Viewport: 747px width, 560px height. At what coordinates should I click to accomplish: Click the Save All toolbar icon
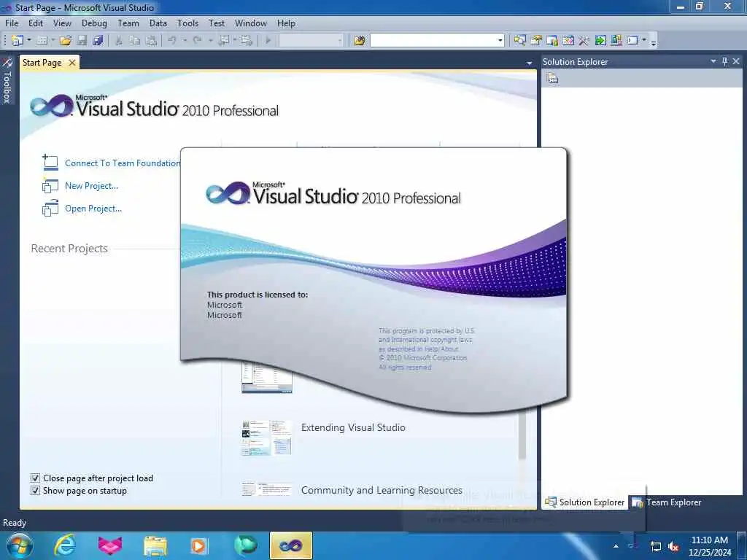click(x=98, y=41)
